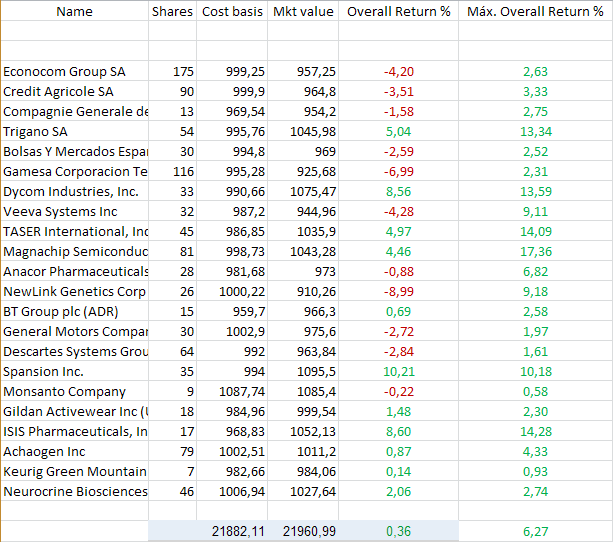Select the Cost basis header cell

click(x=232, y=11)
